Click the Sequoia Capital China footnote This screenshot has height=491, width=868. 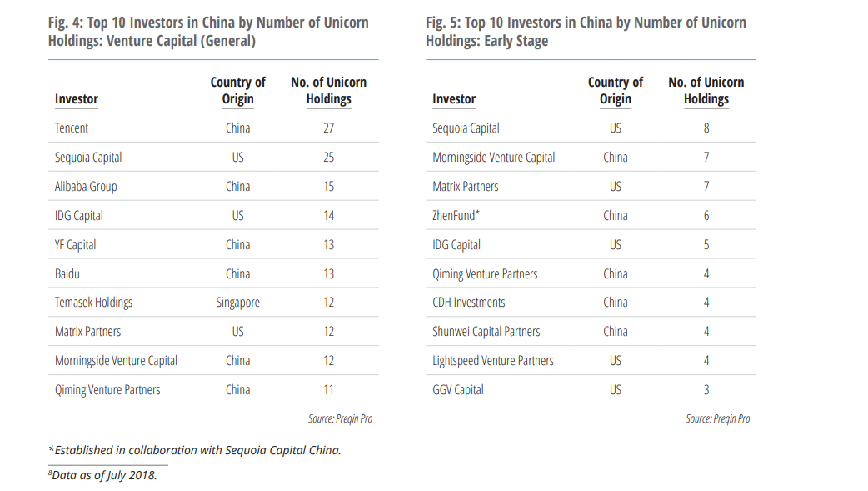pyautogui.click(x=195, y=450)
